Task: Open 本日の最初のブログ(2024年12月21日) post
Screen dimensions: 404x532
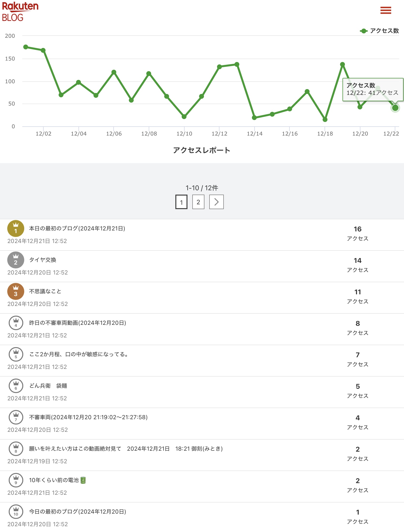Action: [77, 228]
